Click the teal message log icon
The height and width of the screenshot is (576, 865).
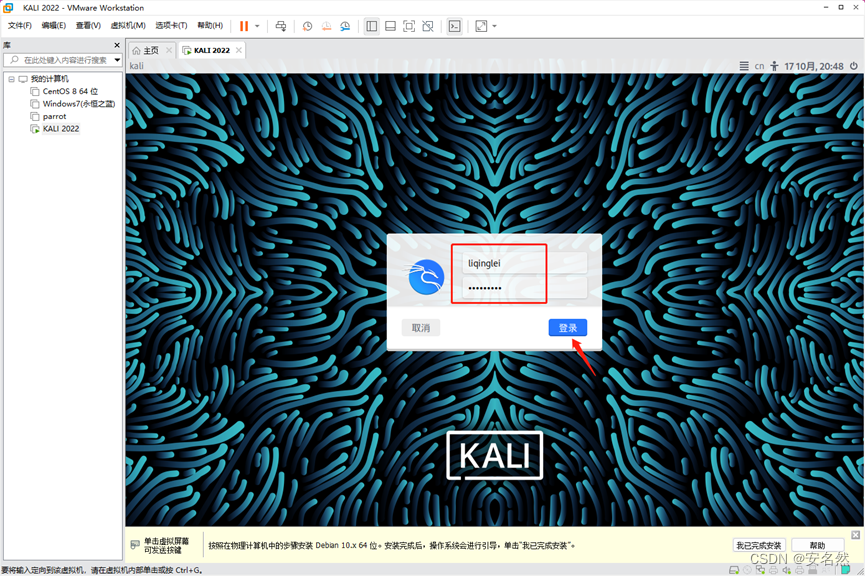(845, 570)
